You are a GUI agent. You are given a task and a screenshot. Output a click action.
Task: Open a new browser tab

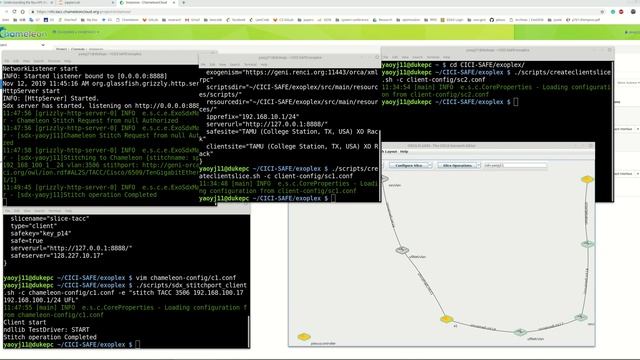coord(184,2)
